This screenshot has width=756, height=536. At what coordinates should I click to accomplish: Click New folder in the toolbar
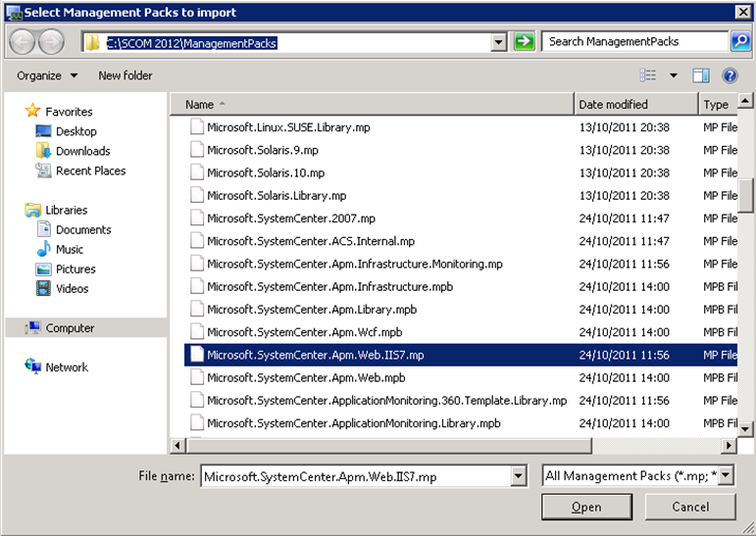point(126,75)
